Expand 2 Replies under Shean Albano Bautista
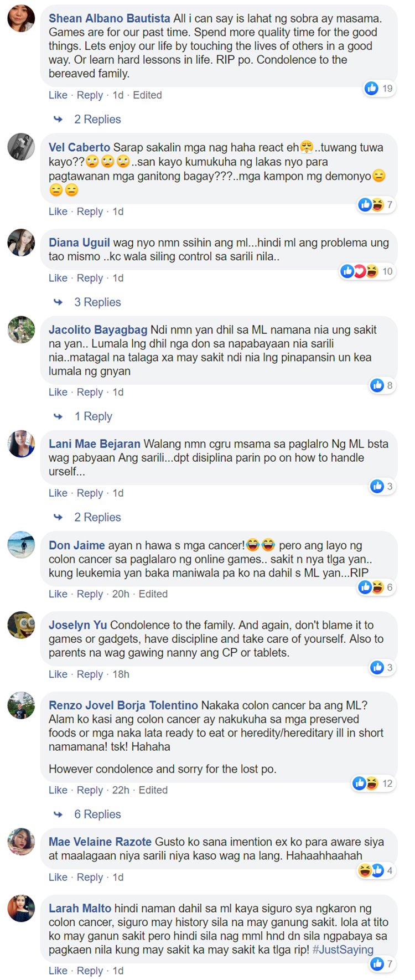This screenshot has height=980, width=415. pos(97,119)
